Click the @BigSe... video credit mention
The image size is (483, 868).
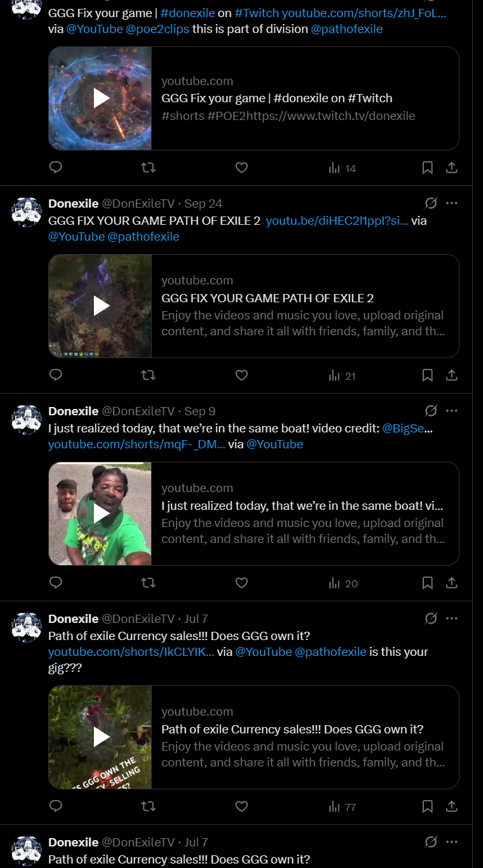click(407, 429)
